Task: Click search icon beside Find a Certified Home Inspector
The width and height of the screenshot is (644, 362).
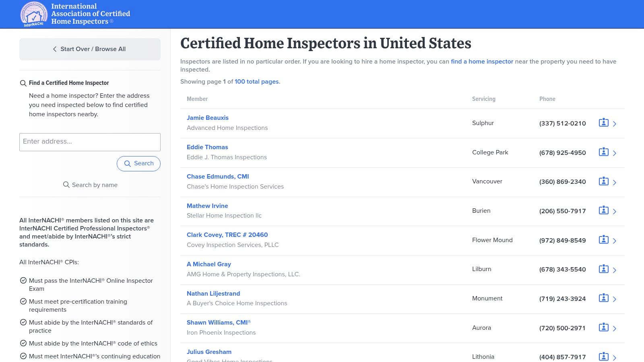Action: [x=23, y=83]
